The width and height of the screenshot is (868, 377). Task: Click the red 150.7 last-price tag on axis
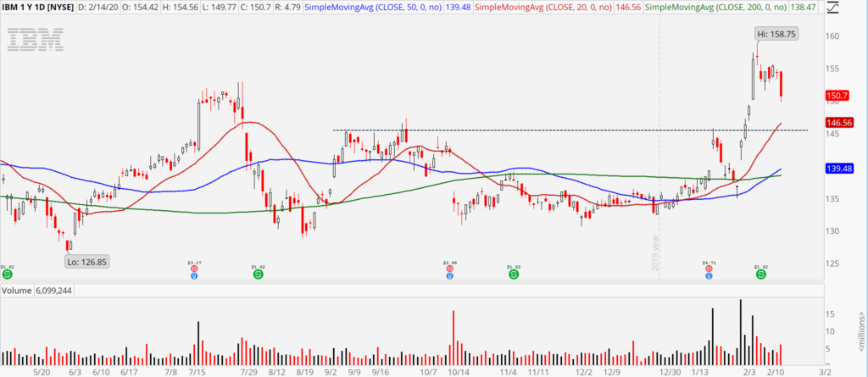pyautogui.click(x=837, y=96)
